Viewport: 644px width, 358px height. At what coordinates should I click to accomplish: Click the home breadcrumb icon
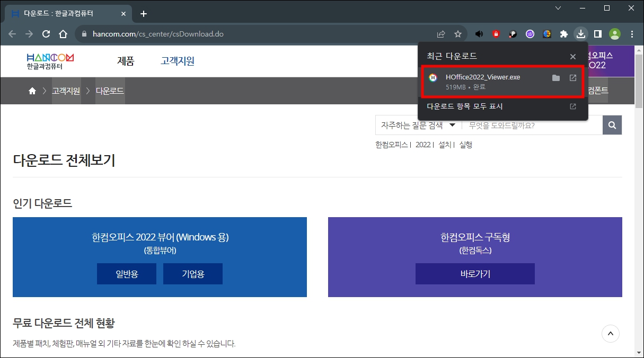pos(32,91)
